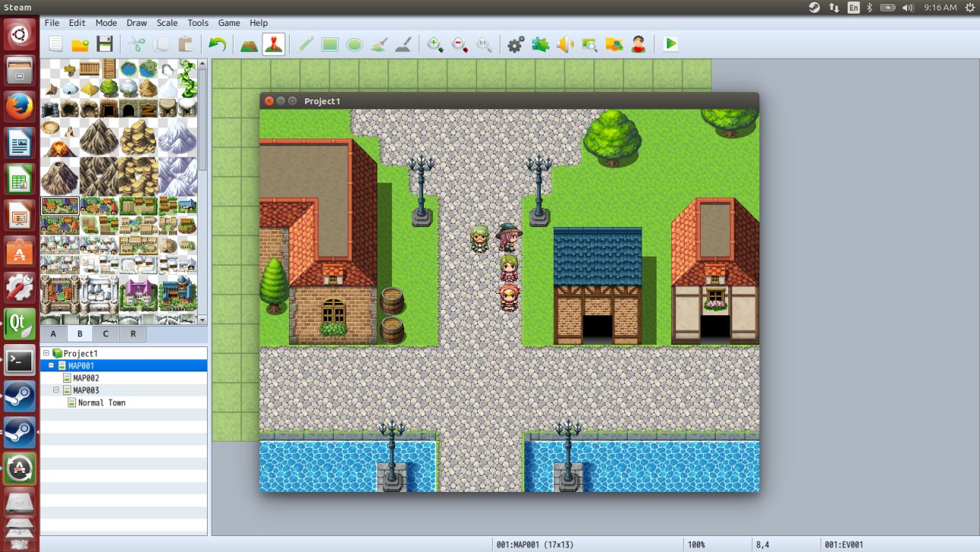Viewport: 980px width, 552px height.
Task: Select the Ellipse draw tool
Action: (354, 44)
